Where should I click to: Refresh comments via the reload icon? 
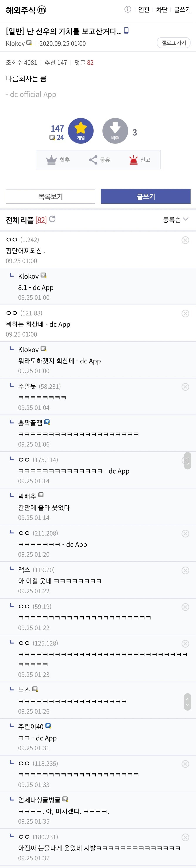coord(52,219)
